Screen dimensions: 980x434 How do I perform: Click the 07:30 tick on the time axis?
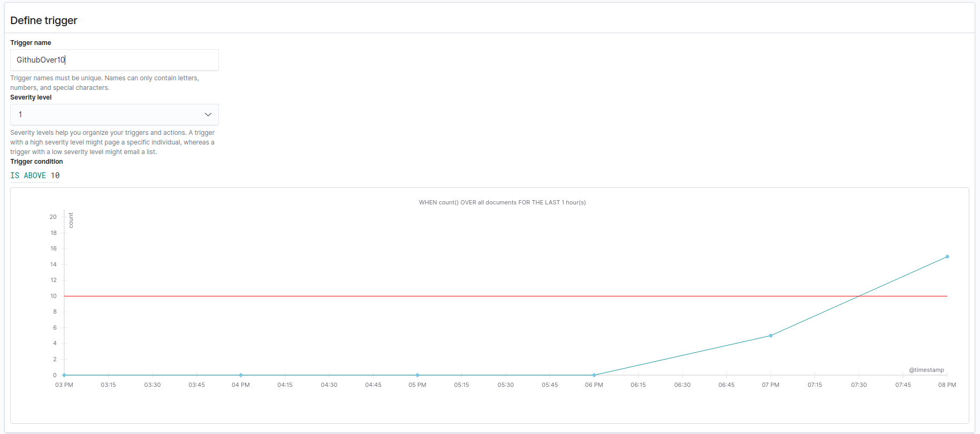pyautogui.click(x=859, y=385)
